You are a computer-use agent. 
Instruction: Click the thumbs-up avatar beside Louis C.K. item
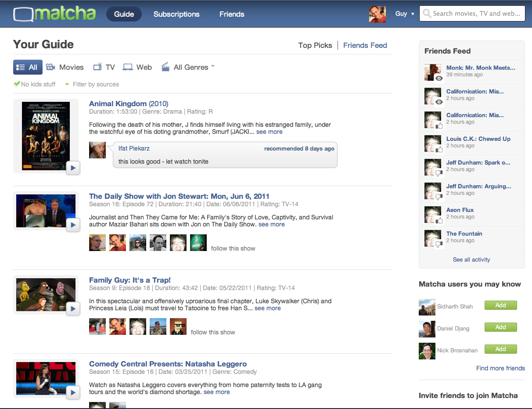[433, 144]
